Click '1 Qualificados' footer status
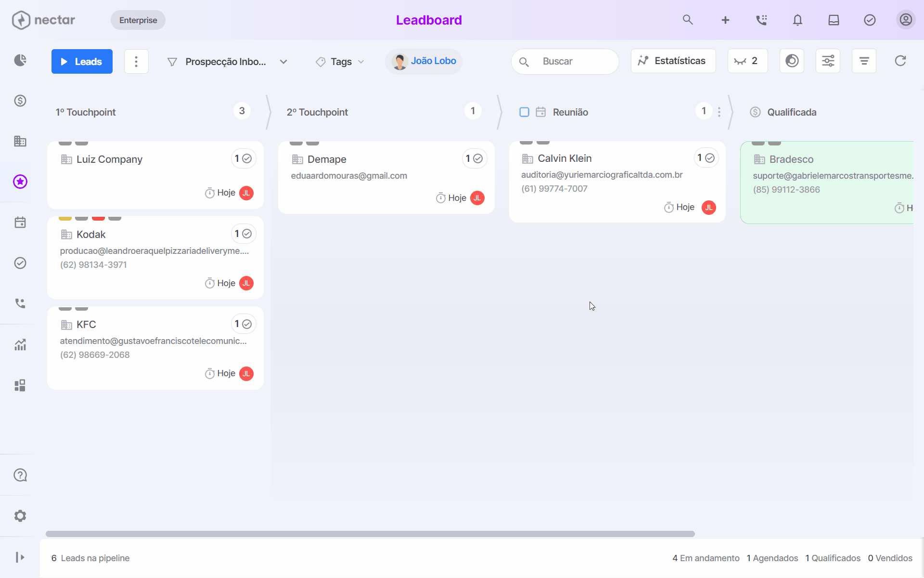 (x=833, y=558)
